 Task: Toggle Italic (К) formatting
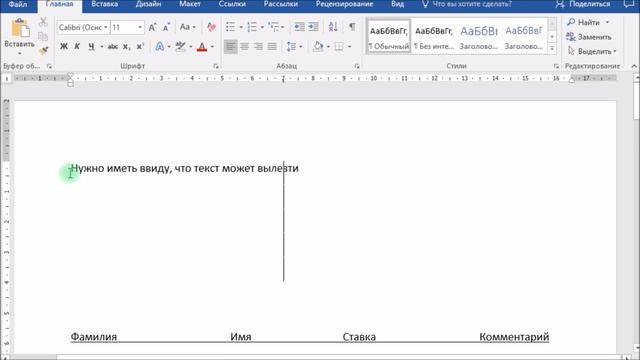point(77,47)
